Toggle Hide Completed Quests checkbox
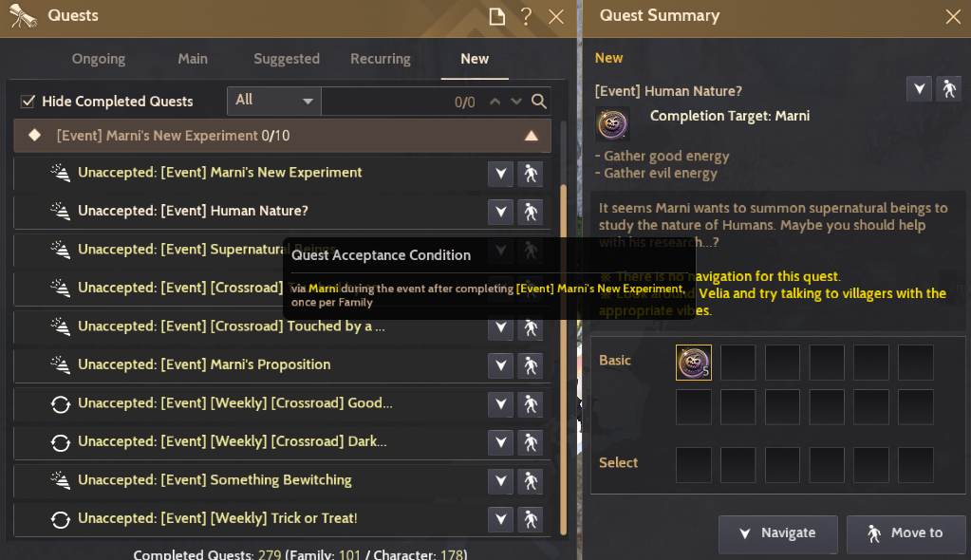This screenshot has height=560, width=971. [x=28, y=102]
